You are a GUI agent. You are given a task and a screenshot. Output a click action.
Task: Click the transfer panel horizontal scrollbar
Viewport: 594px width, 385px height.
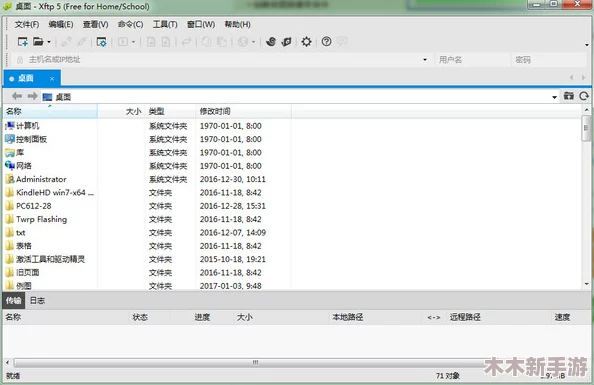(x=256, y=362)
